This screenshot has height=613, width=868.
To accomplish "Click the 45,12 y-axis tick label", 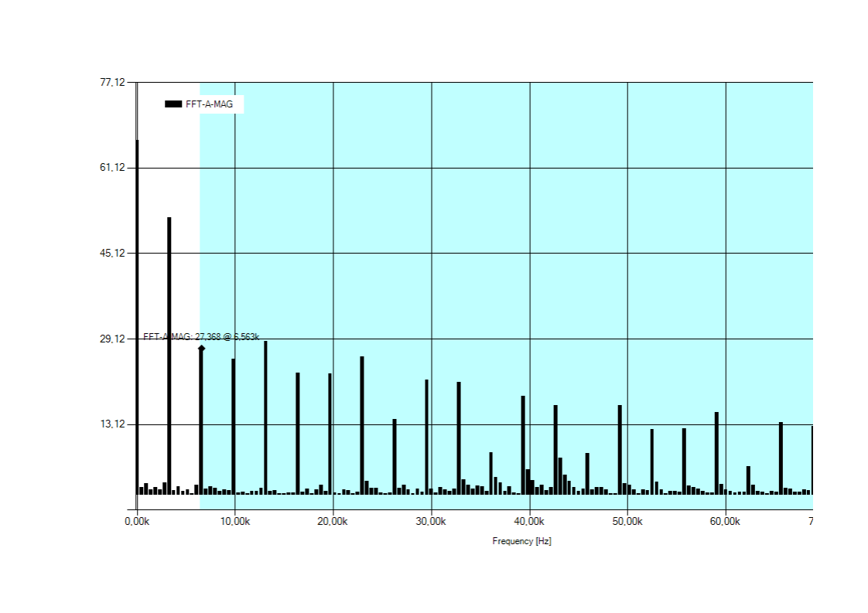I will click(x=111, y=253).
